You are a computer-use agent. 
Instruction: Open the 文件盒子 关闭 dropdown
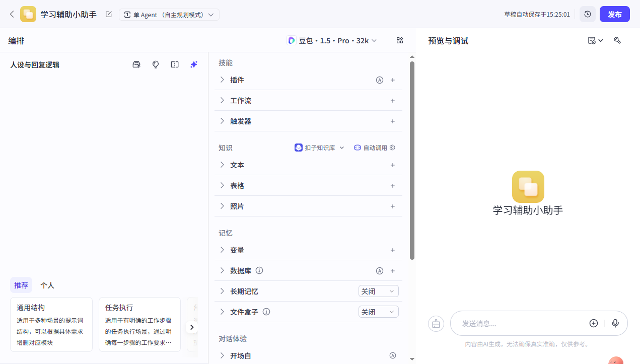378,312
